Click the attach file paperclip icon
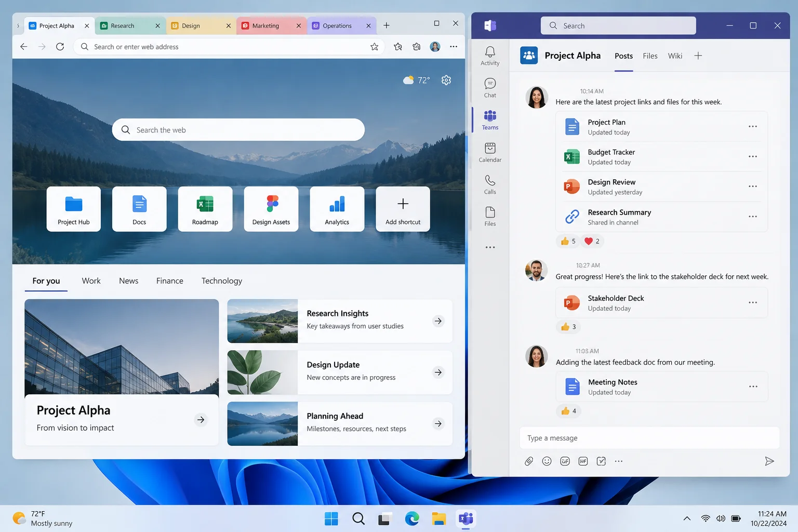 point(529,461)
